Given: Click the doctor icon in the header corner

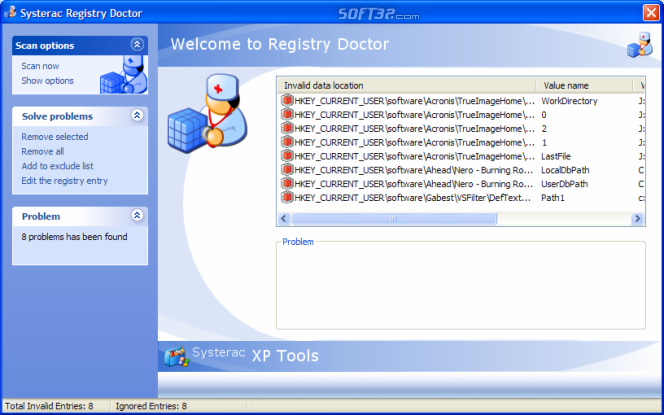Looking at the screenshot, I should coord(639,44).
